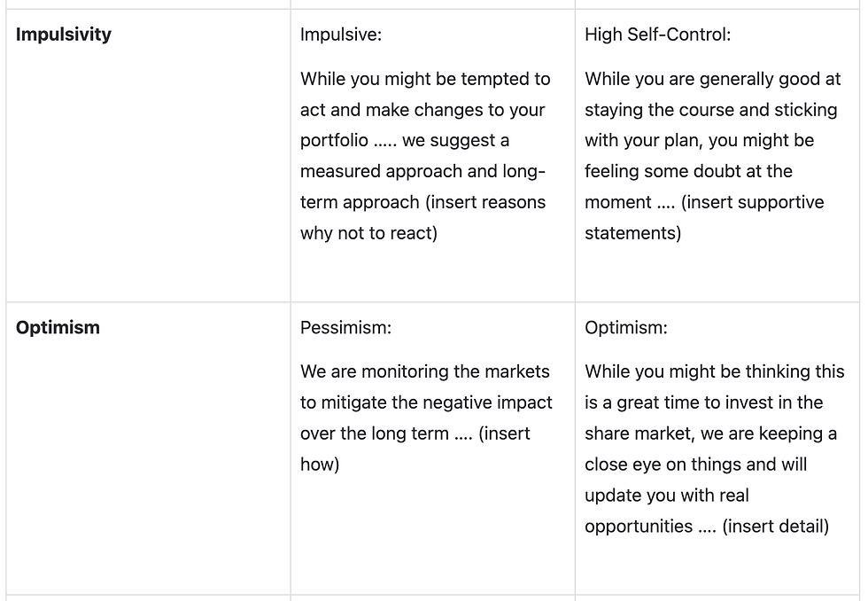Click the bold Impulsivity row header

[x=64, y=35]
